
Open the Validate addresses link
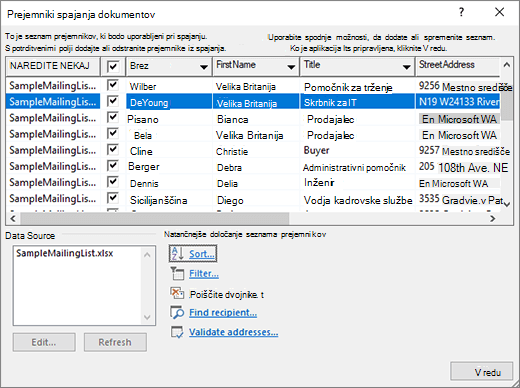click(233, 332)
